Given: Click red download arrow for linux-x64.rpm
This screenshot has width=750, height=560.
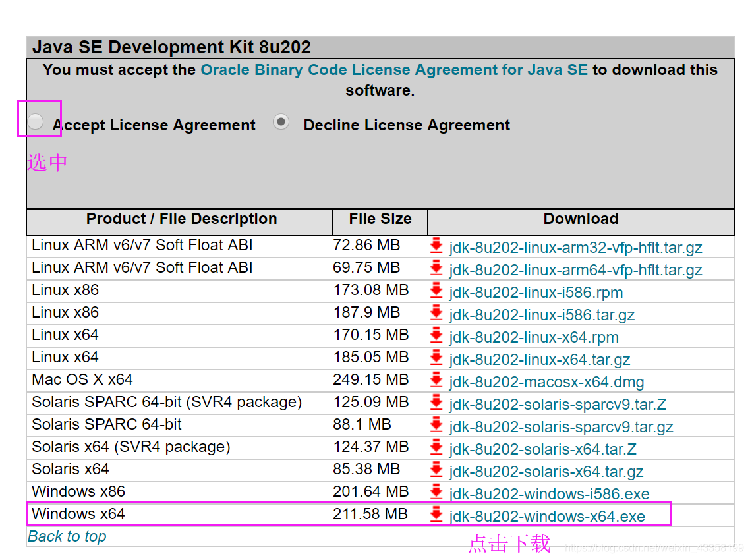Looking at the screenshot, I should (436, 335).
